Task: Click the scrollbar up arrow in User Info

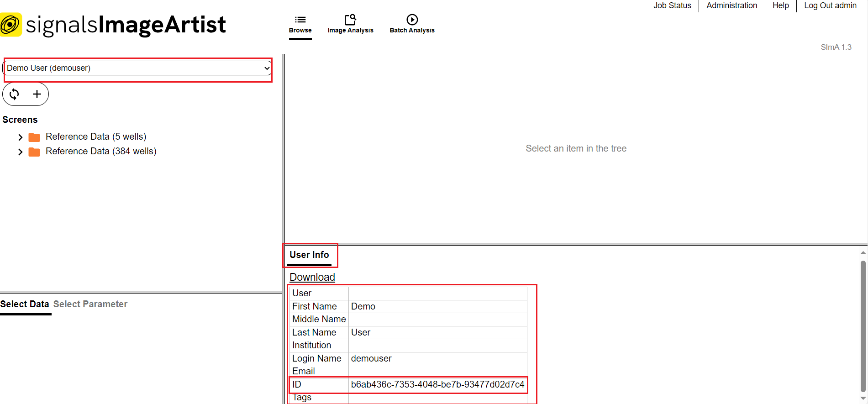Action: pyautogui.click(x=863, y=252)
